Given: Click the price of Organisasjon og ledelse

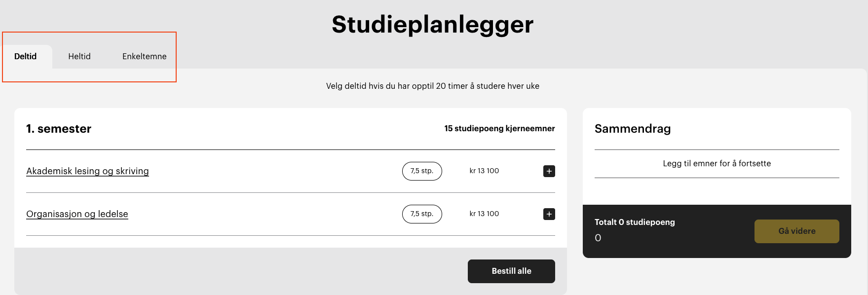Looking at the screenshot, I should [484, 214].
